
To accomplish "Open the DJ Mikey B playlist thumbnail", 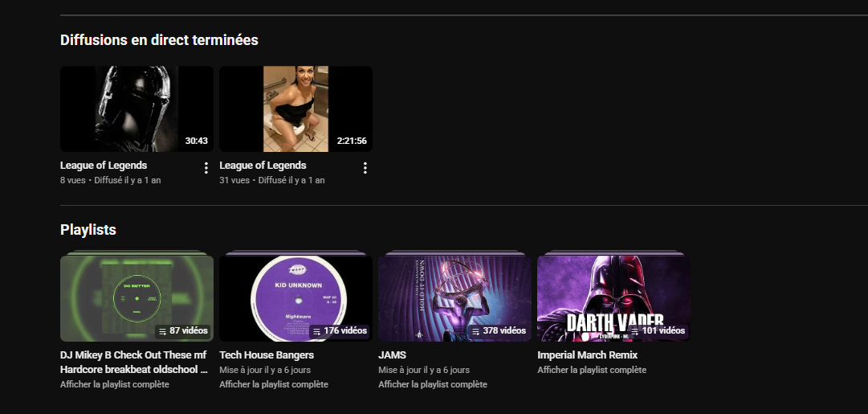I will 137,298.
